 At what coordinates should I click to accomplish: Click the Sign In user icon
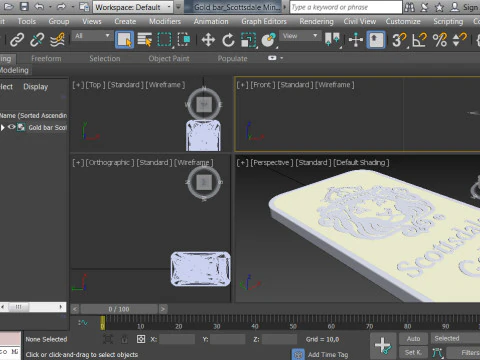pyautogui.click(x=454, y=7)
